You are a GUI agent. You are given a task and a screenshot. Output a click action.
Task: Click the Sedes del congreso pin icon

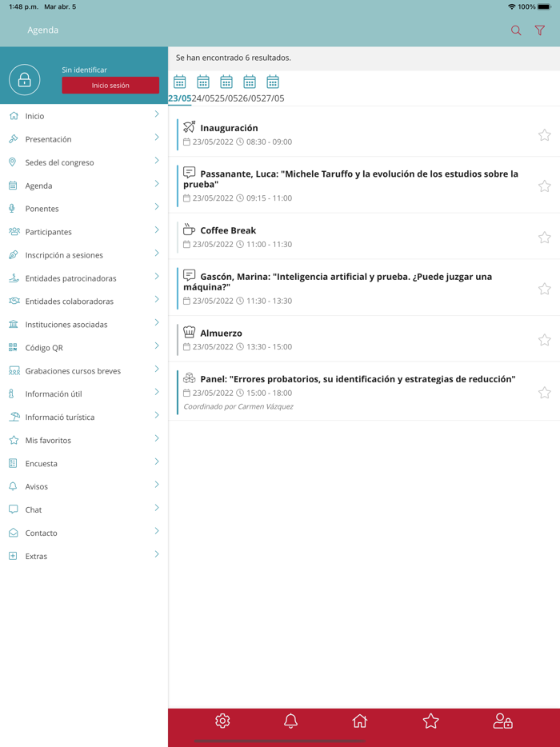[14, 162]
